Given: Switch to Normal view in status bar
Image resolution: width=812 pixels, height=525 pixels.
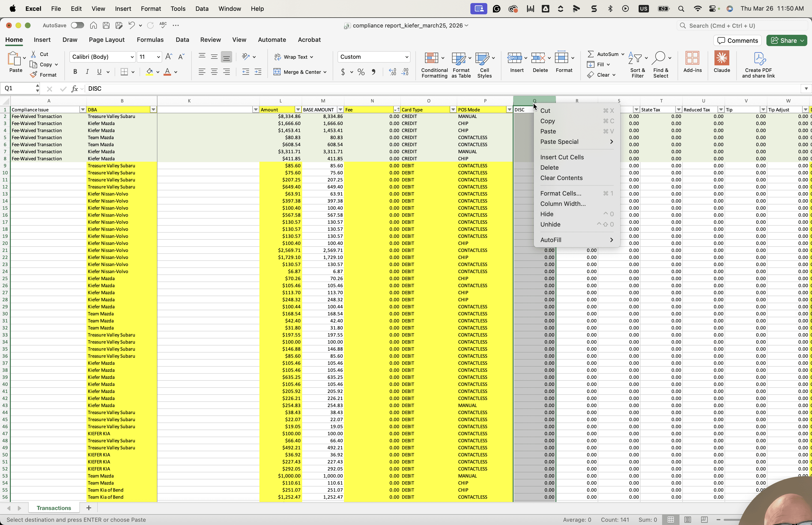Looking at the screenshot, I should point(671,520).
